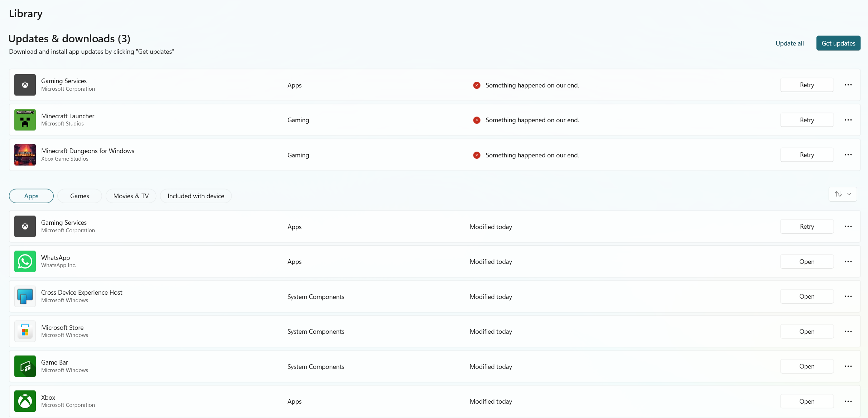The image size is (868, 418).
Task: Select the Games filter tab
Action: pyautogui.click(x=79, y=196)
